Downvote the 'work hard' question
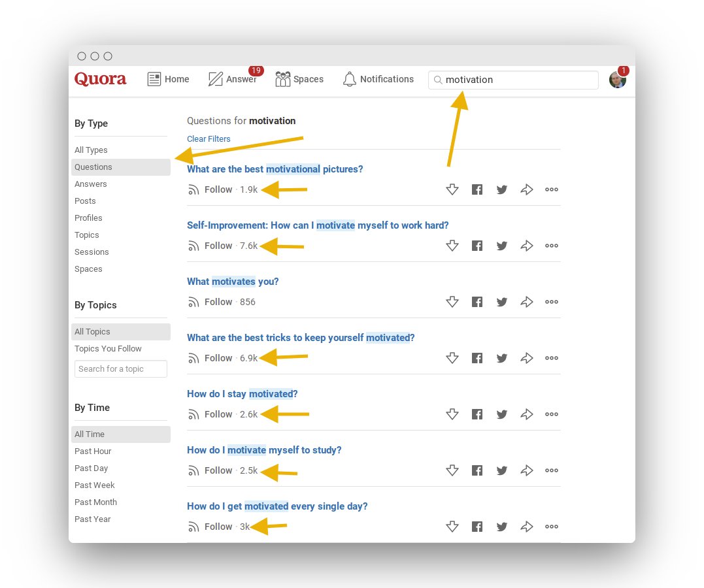Image resolution: width=704 pixels, height=588 pixels. [x=452, y=246]
